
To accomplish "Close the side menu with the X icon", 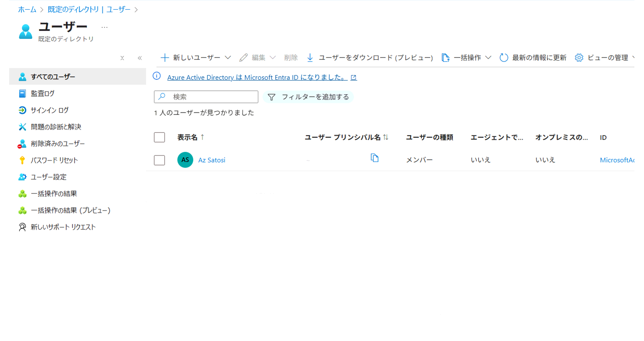I will (122, 58).
